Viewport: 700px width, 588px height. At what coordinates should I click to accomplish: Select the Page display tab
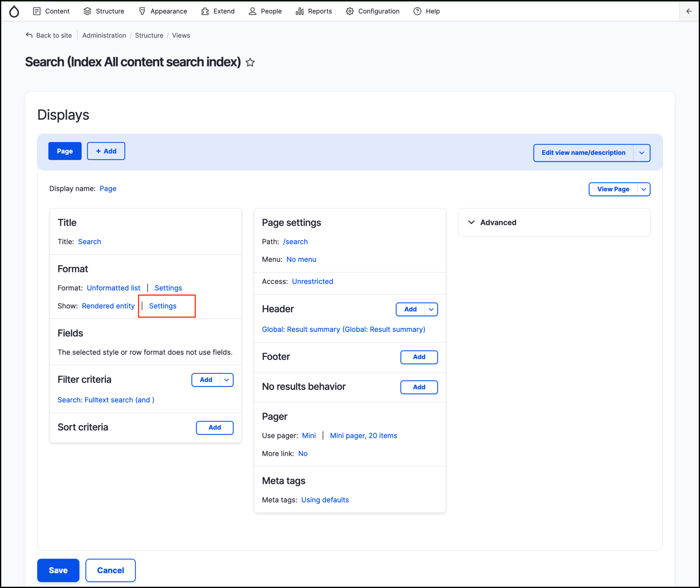coord(65,151)
